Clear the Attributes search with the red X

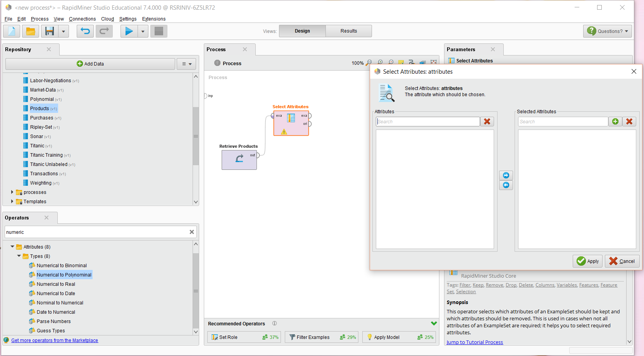(487, 121)
